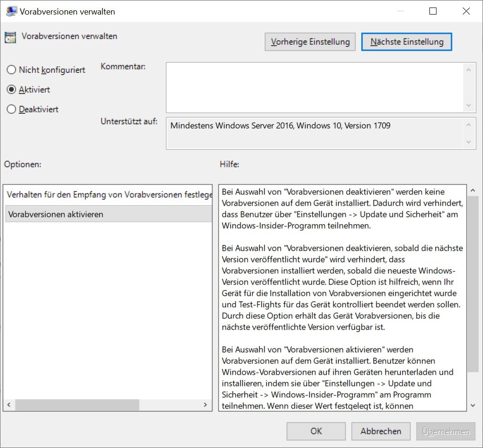Screen dimensions: 483x448
Task: Click the policy setting icon beside "Vorabversionen verwalten"
Action: click(11, 37)
